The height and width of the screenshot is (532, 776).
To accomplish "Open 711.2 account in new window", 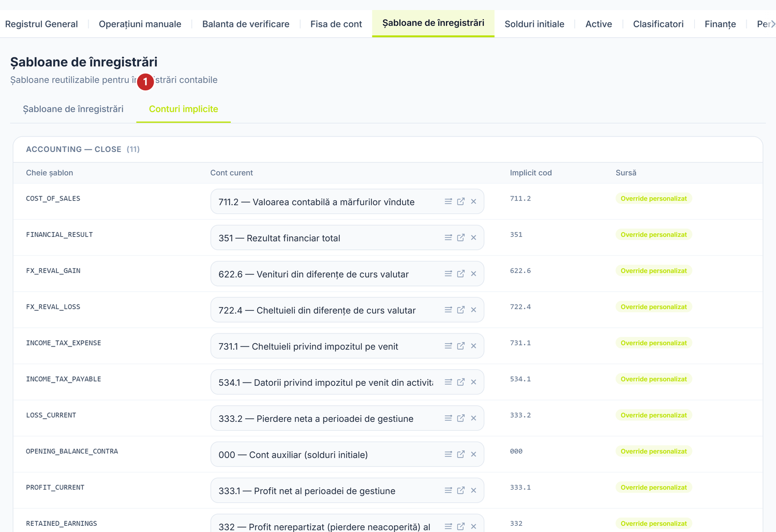I will click(461, 202).
